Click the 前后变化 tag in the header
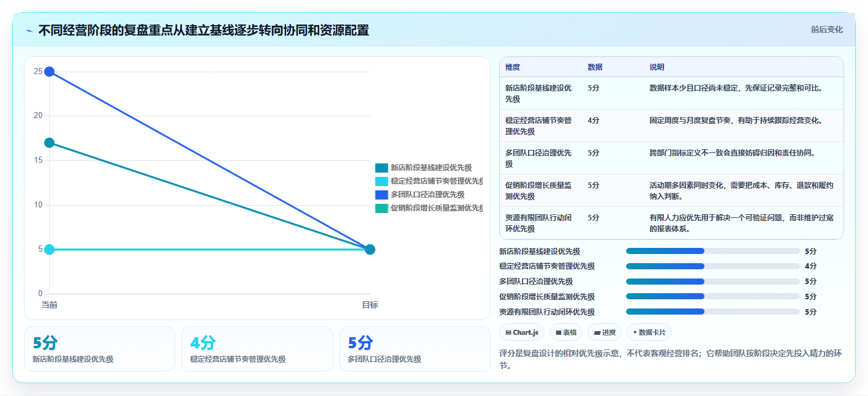Viewport: 868px width, 396px height. click(x=826, y=29)
